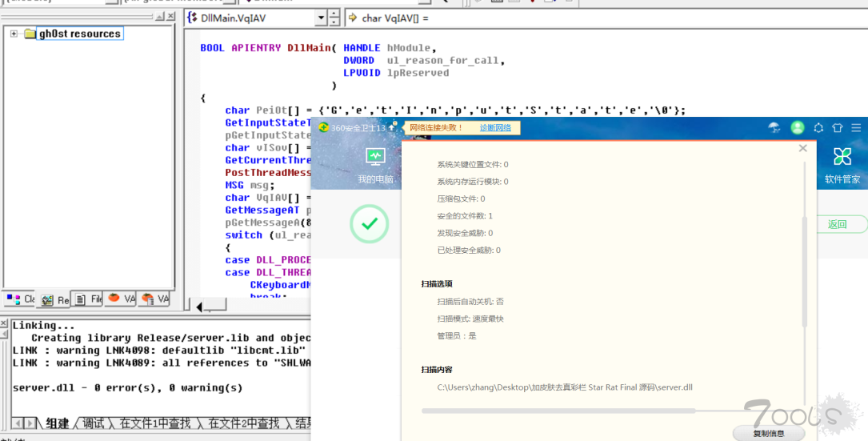Click the char PeiOt[] code line
The width and height of the screenshot is (868, 441).
click(x=455, y=110)
